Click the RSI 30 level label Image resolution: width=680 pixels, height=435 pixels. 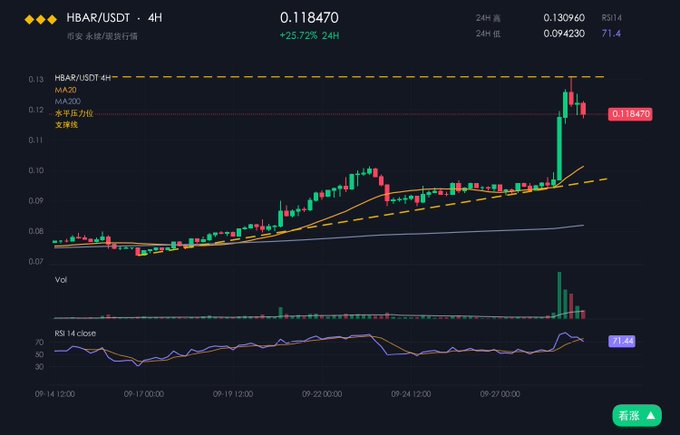click(39, 366)
